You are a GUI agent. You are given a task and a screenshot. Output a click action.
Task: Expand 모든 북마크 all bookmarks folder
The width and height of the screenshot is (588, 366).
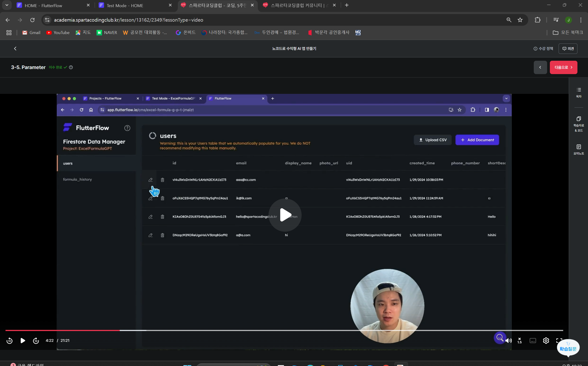coord(568,33)
